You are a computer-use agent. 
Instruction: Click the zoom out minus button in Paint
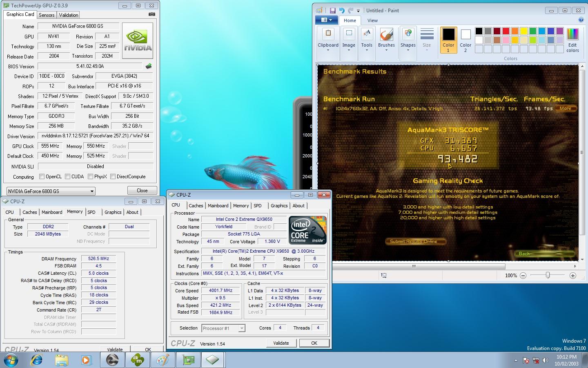pos(523,276)
